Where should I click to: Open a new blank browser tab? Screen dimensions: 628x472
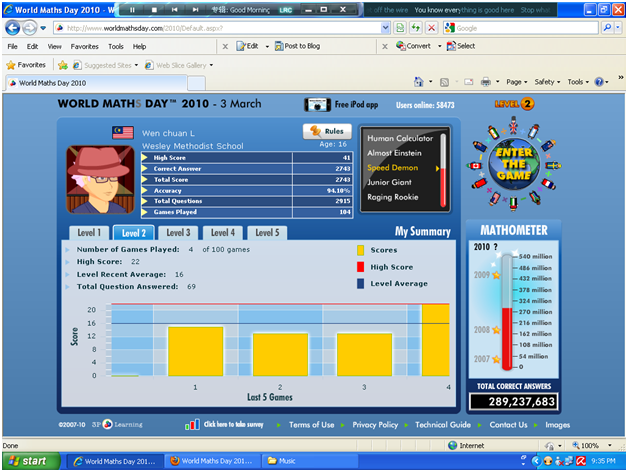197,83
